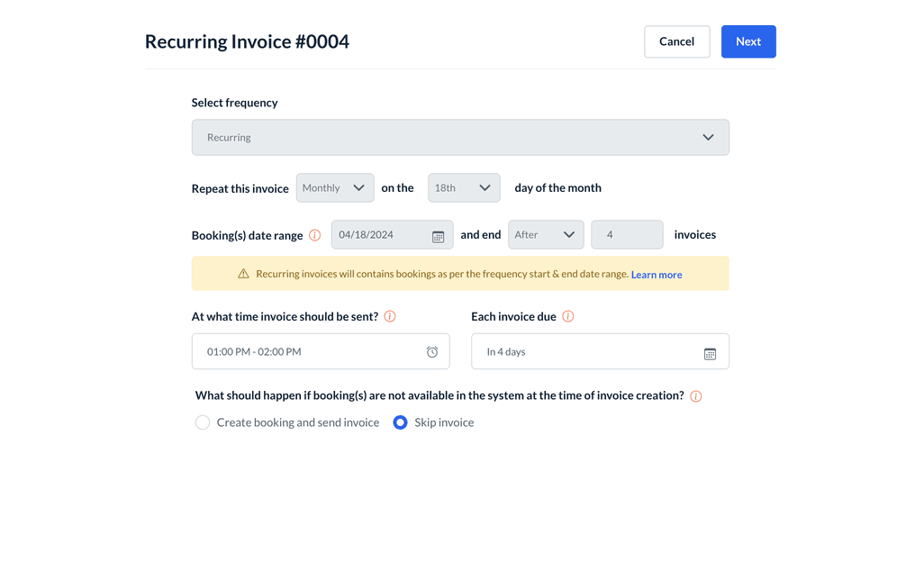Expand the After end condition dropdown
The image size is (924, 562).
click(546, 235)
